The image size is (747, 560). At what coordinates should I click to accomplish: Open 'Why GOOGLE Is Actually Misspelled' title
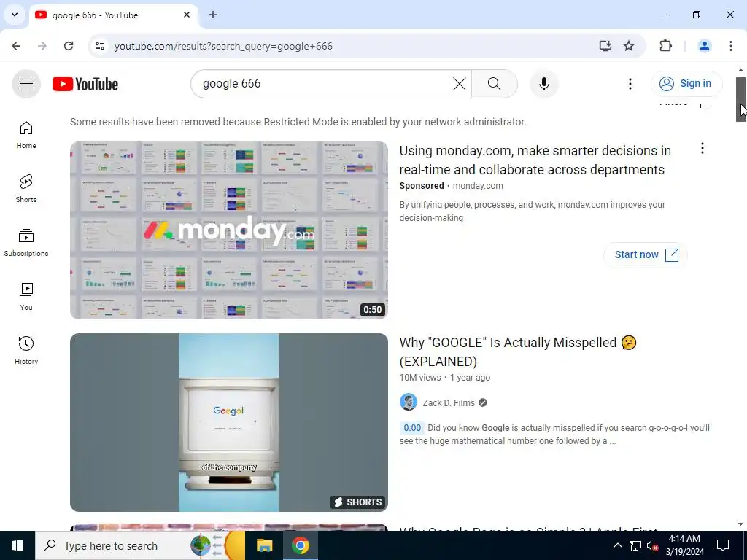519,352
